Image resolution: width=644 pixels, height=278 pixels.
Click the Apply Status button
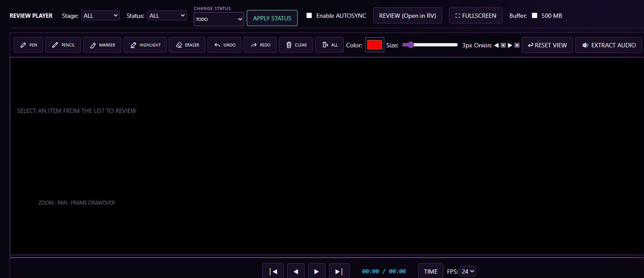pyautogui.click(x=272, y=18)
